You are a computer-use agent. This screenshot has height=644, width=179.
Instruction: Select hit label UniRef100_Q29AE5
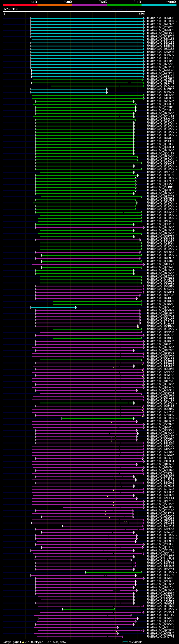pos(161,286)
